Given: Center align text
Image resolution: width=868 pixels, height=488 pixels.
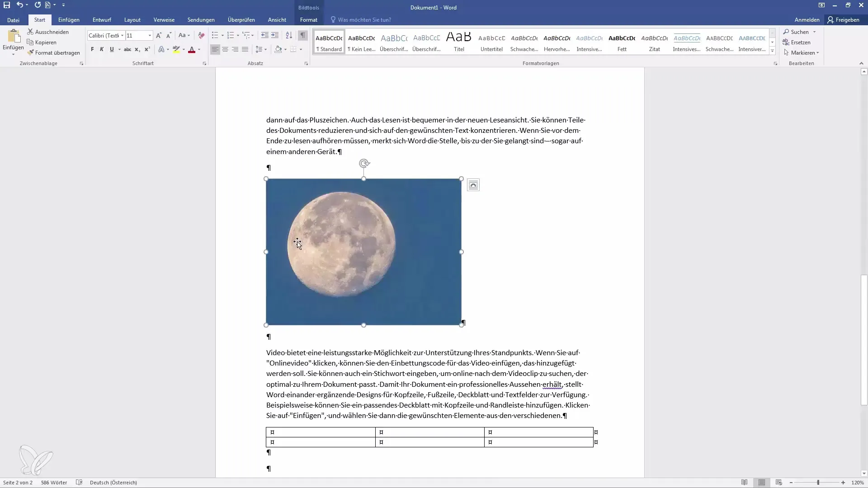Looking at the screenshot, I should click(225, 49).
